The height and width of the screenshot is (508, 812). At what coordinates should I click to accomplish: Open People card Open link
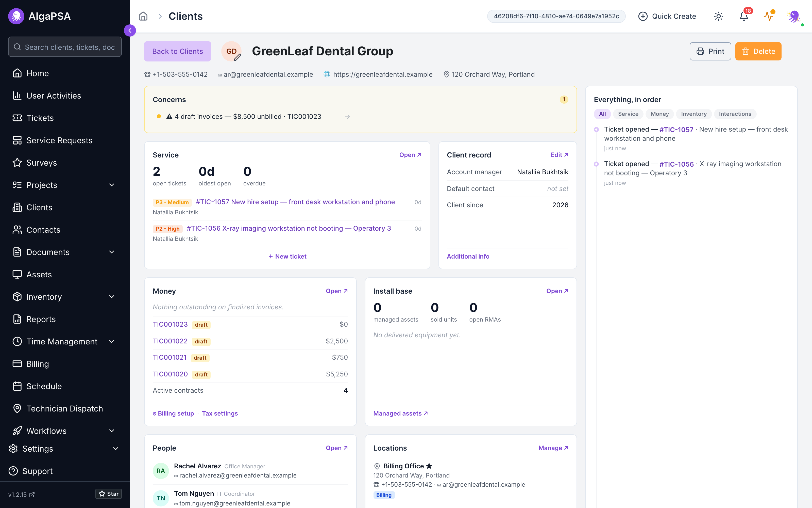pyautogui.click(x=336, y=448)
